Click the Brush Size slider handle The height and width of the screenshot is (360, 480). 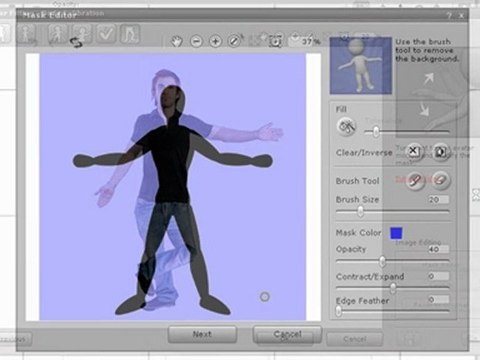click(x=360, y=211)
